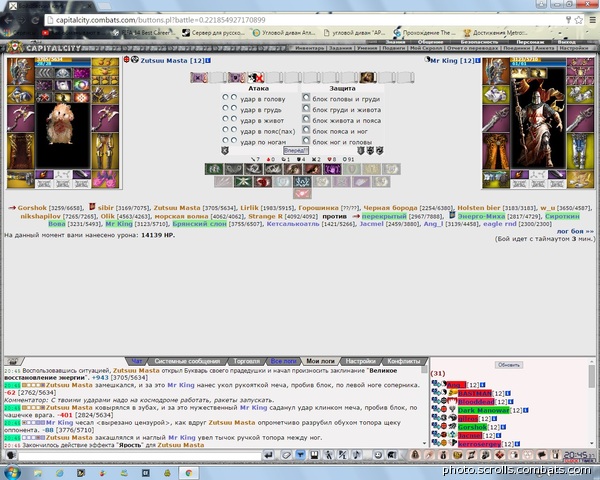Viewport: 600px width, 480px height.
Task: Click the Обновить button above player list
Action: click(509, 365)
